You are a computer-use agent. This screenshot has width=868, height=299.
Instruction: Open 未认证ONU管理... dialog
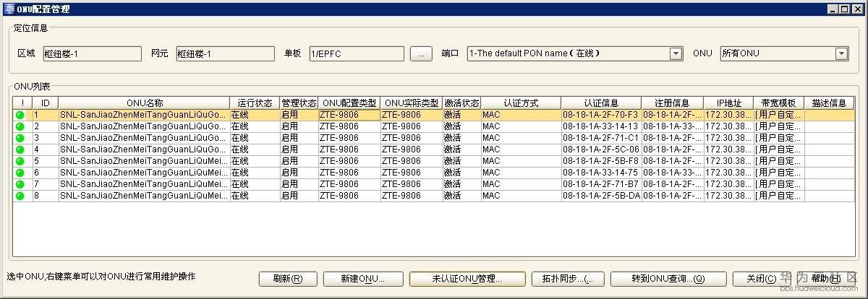(x=467, y=279)
